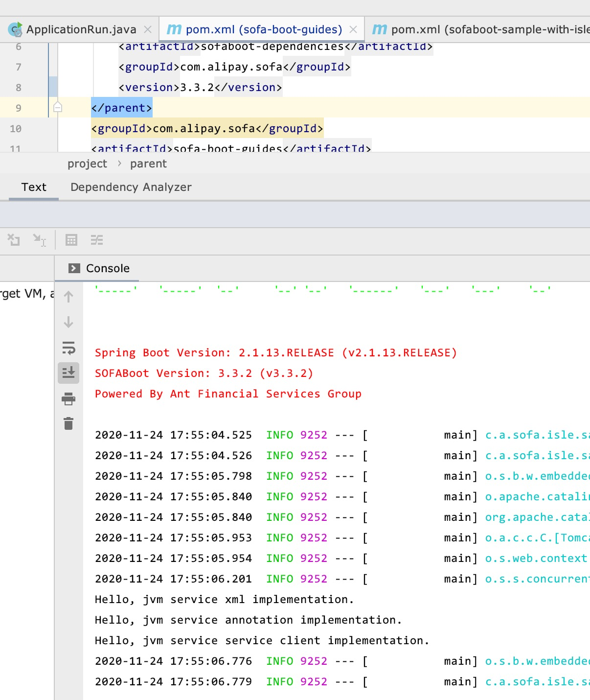Jump up with the up arrow console icon

pyautogui.click(x=68, y=295)
